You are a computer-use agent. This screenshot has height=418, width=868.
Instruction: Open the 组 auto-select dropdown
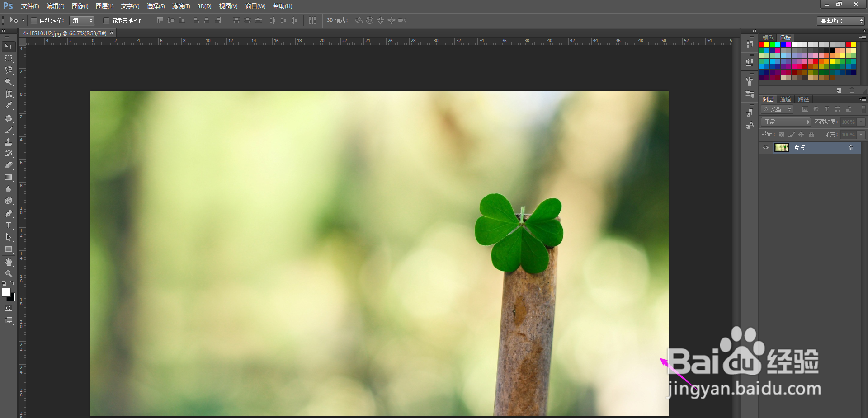tap(82, 20)
